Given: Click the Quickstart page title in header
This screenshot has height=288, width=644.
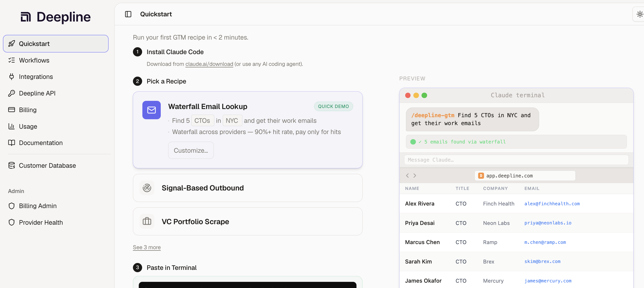Looking at the screenshot, I should coord(156,14).
